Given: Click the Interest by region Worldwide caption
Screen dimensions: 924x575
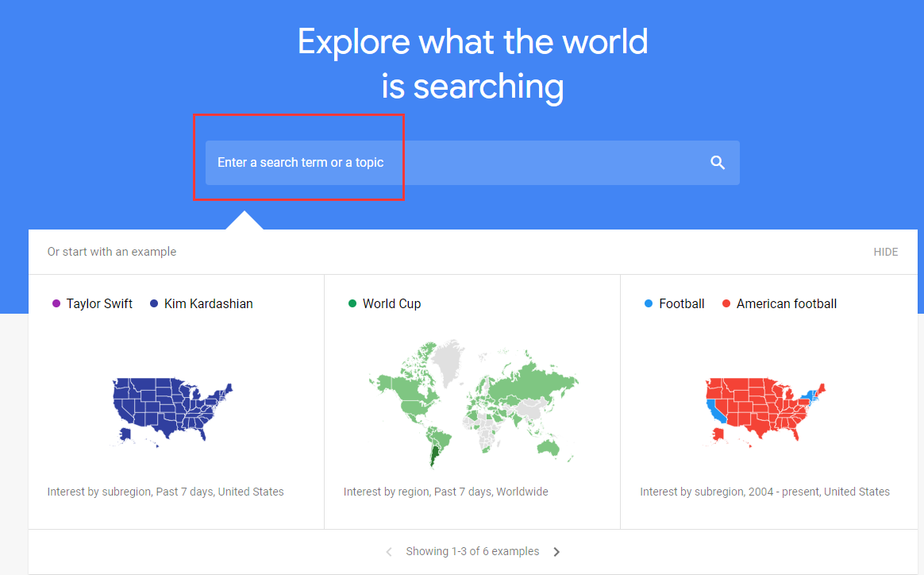Looking at the screenshot, I should [x=445, y=492].
